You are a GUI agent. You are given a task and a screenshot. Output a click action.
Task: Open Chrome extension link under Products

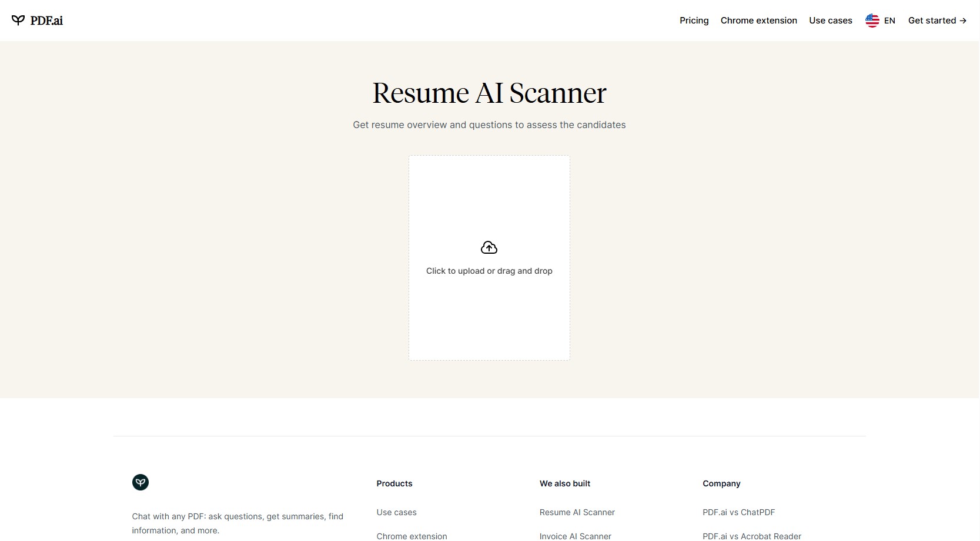click(412, 536)
